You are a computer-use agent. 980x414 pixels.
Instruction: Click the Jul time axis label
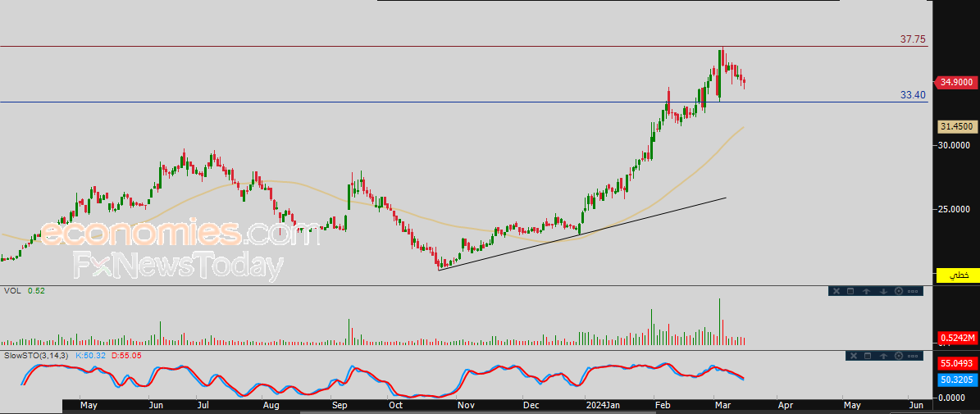[x=203, y=405]
